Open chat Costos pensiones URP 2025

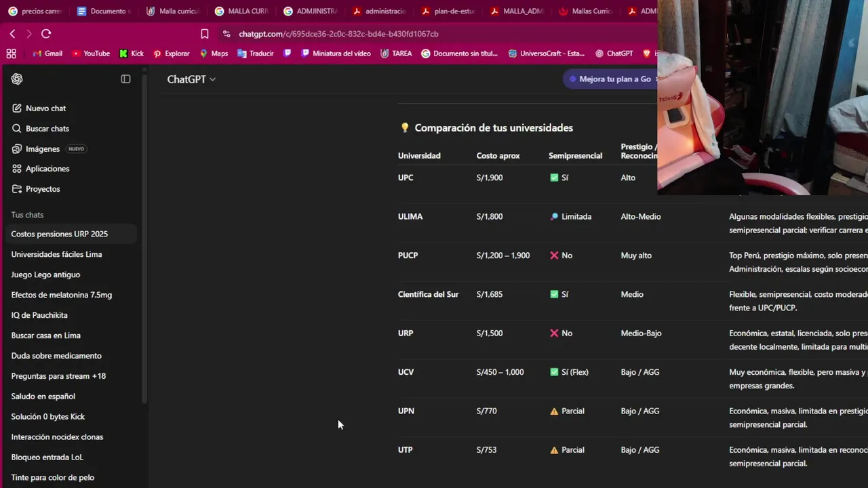coord(71,234)
